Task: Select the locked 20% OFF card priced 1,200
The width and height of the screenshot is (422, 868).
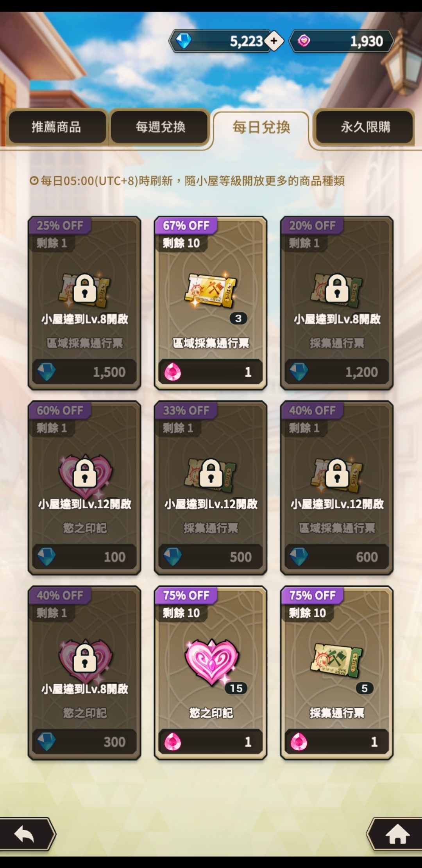Action: [337, 303]
